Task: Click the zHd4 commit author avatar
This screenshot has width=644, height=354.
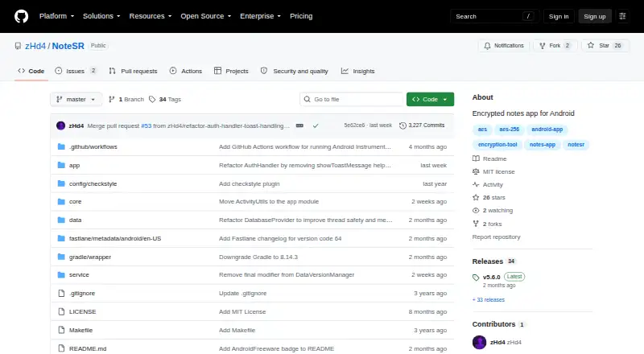Action: (x=61, y=126)
